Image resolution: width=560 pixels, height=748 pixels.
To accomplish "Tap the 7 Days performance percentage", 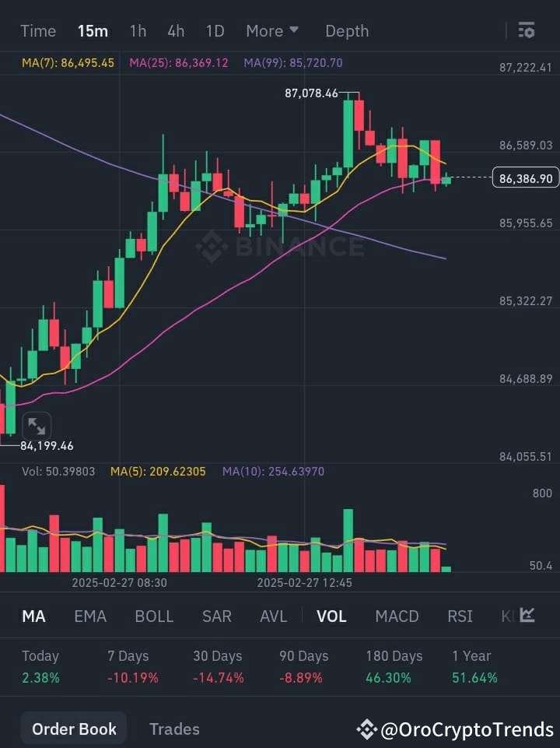I will (x=133, y=677).
